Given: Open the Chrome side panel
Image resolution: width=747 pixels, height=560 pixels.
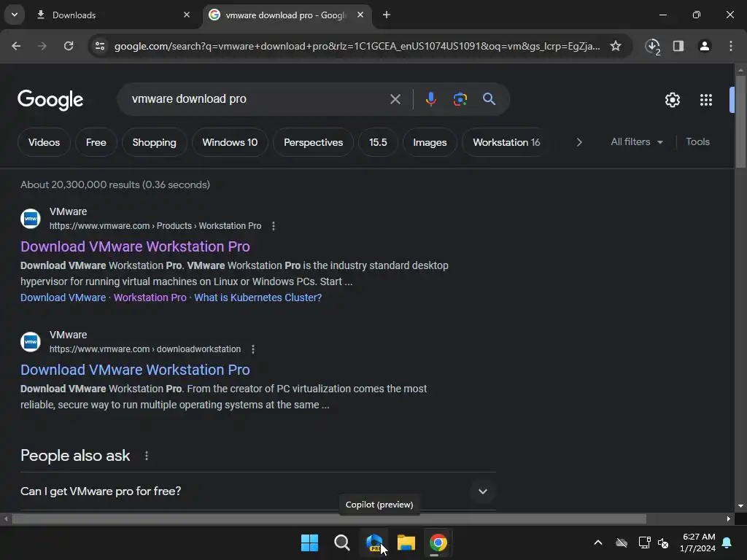Looking at the screenshot, I should click(678, 46).
